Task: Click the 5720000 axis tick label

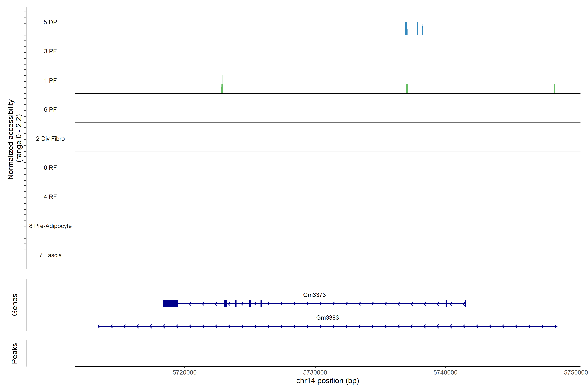Action: pyautogui.click(x=185, y=372)
